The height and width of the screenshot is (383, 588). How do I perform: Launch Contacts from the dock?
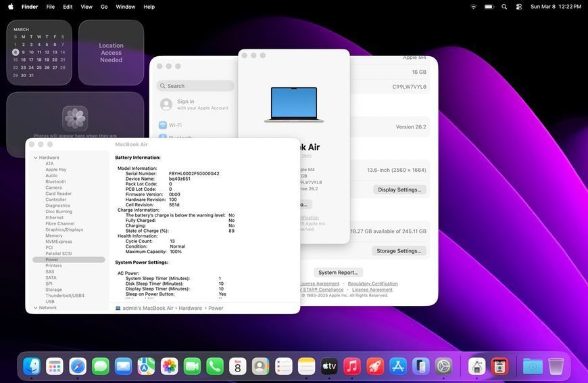pyautogui.click(x=261, y=366)
